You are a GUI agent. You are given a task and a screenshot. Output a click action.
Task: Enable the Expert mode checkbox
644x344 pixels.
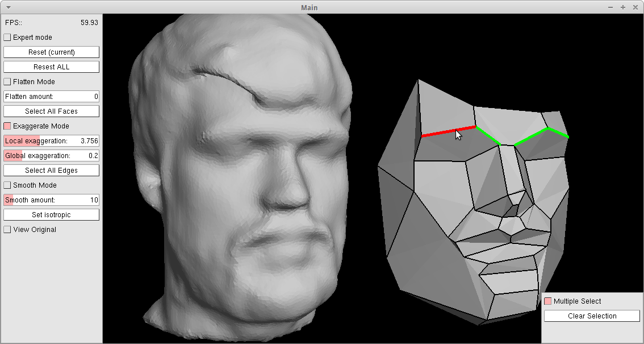[7, 38]
